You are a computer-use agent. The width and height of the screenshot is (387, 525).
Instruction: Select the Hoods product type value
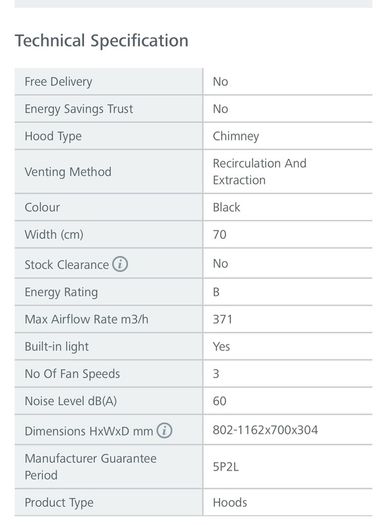[230, 503]
